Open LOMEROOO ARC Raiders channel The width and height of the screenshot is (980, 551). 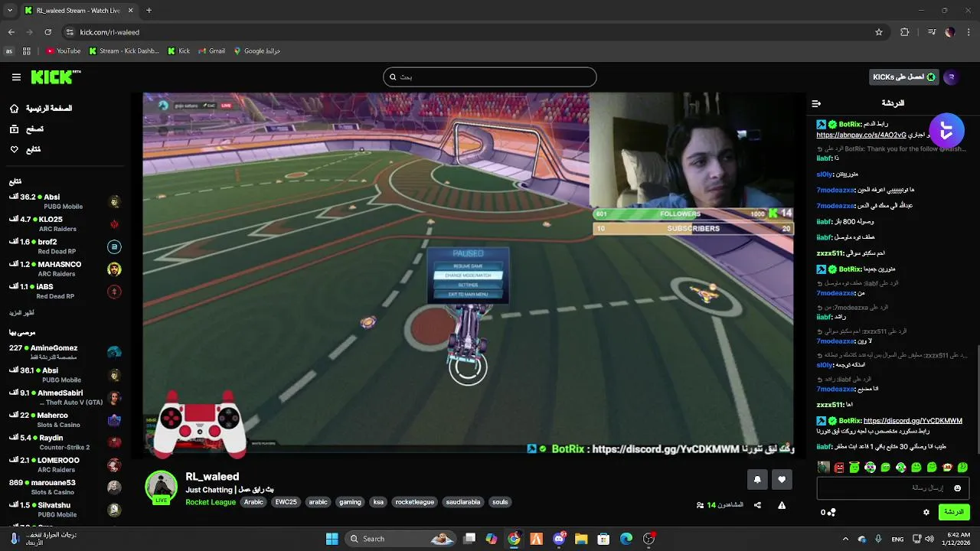point(64,465)
